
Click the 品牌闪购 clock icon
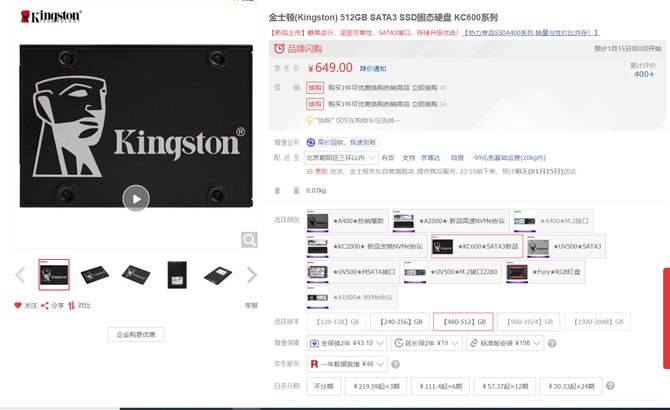click(x=279, y=48)
